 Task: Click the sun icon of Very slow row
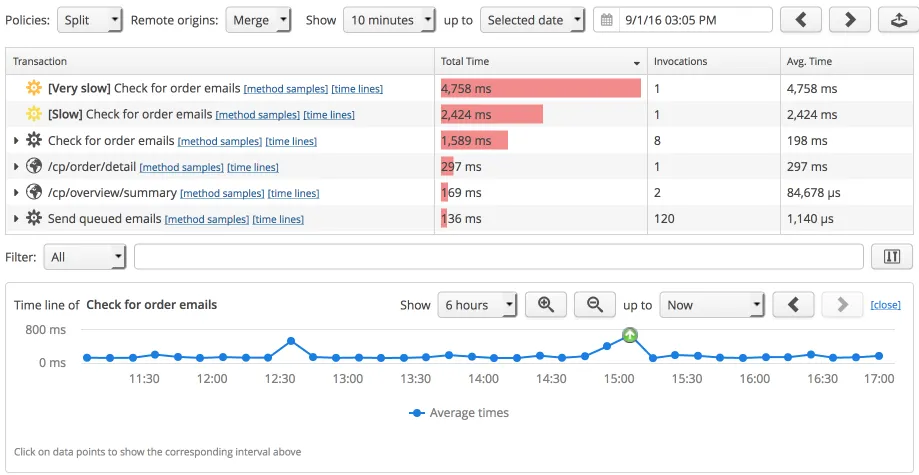pos(34,89)
